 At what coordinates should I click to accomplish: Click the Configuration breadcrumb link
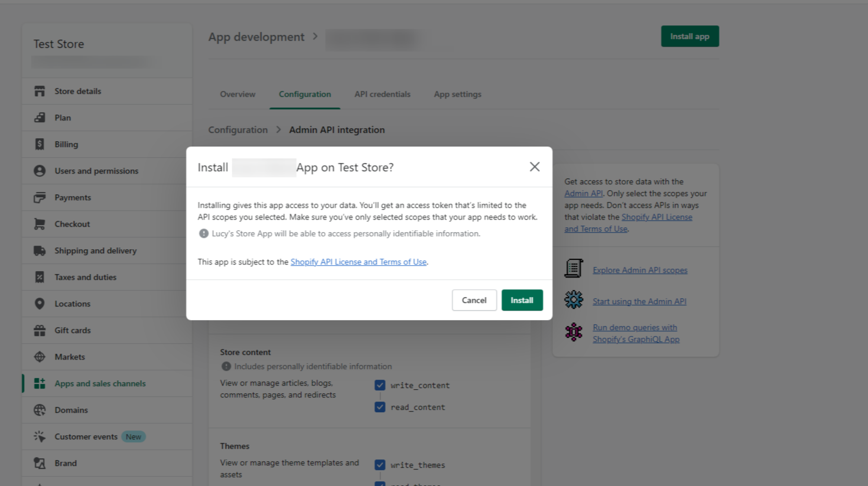pyautogui.click(x=238, y=130)
